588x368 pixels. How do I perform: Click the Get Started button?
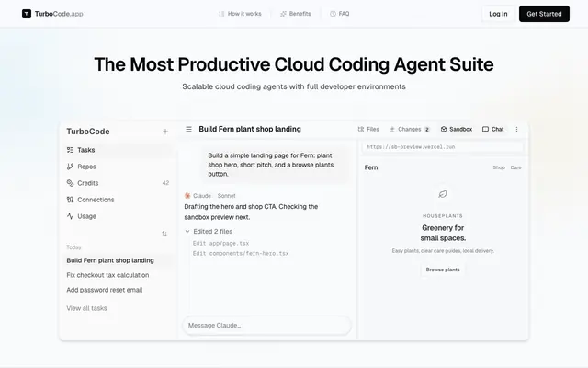[544, 14]
